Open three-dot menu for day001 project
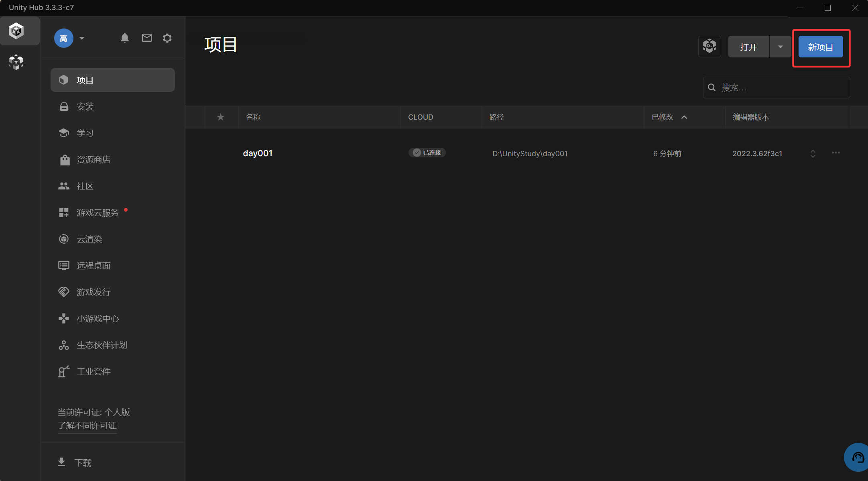 pos(836,153)
